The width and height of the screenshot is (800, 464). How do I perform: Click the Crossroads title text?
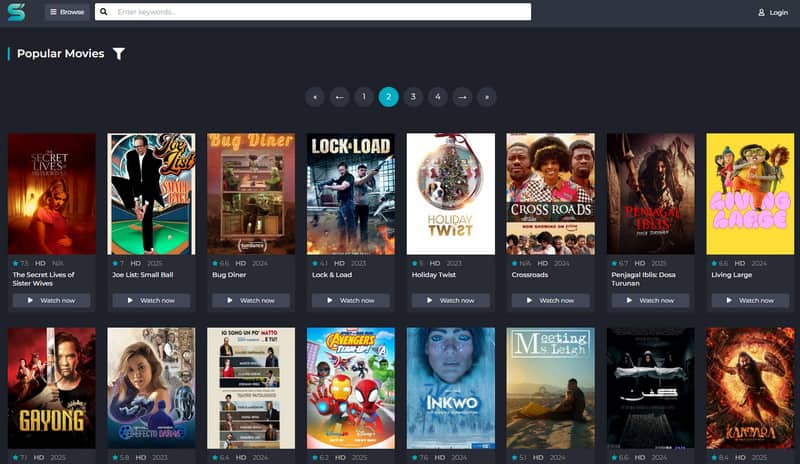click(x=530, y=275)
